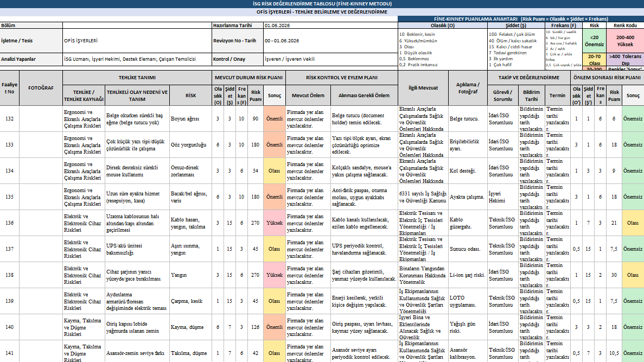The height and width of the screenshot is (362, 644).
Task: Select the TAKİP VE DEĞERLENDİRME header
Action: (x=528, y=78)
